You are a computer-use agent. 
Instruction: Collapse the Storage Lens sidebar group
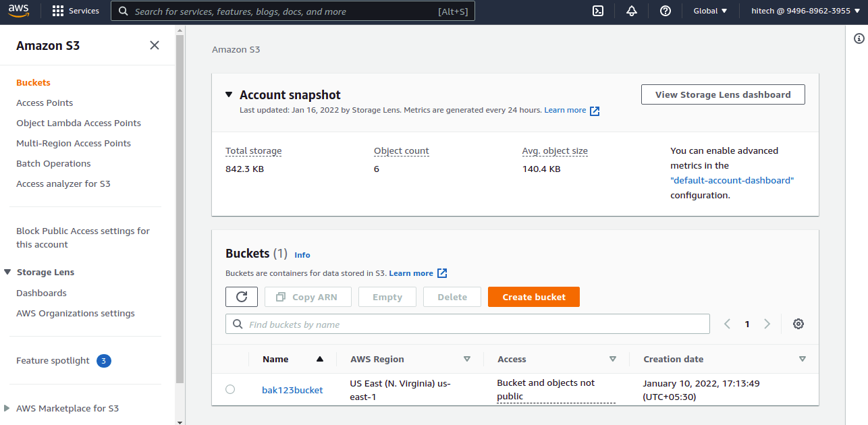[x=8, y=272]
